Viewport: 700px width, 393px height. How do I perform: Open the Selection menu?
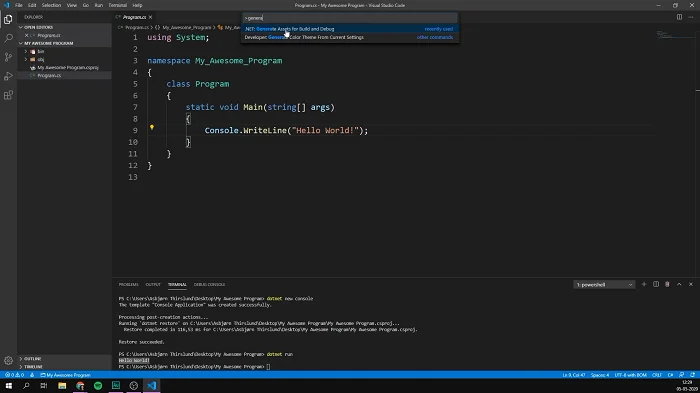click(51, 5)
